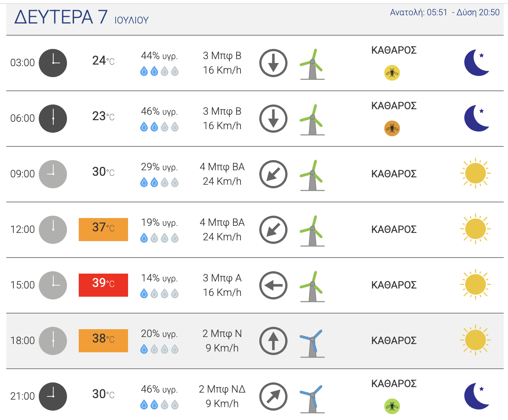Image resolution: width=508 pixels, height=420 pixels.
Task: Click the humidity droplets at 09:00
Action: pos(159,182)
